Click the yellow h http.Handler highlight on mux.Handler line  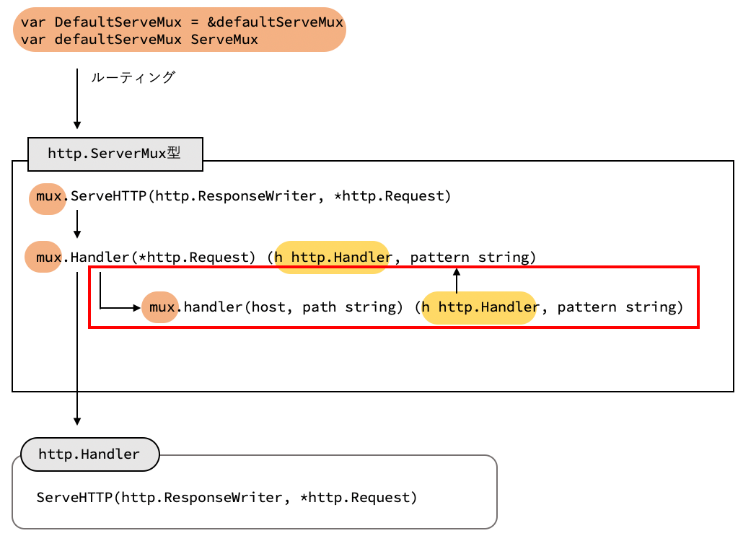click(332, 256)
